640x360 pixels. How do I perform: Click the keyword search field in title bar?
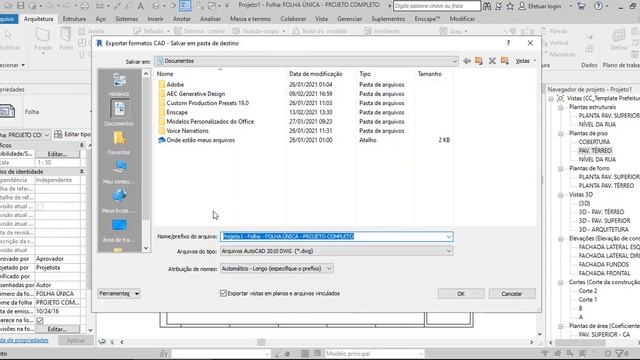click(x=437, y=6)
